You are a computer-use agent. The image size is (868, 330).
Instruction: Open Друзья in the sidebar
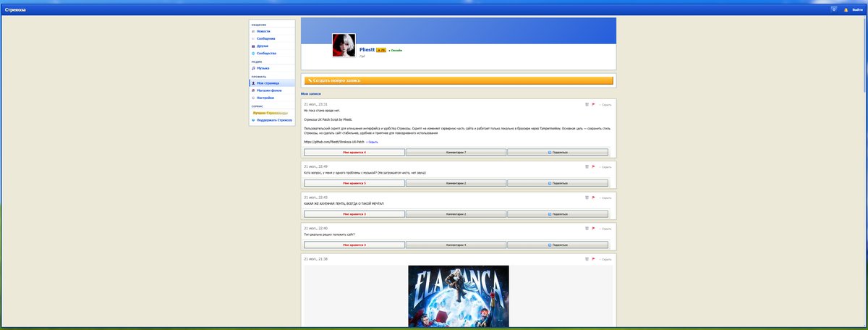tap(271, 46)
